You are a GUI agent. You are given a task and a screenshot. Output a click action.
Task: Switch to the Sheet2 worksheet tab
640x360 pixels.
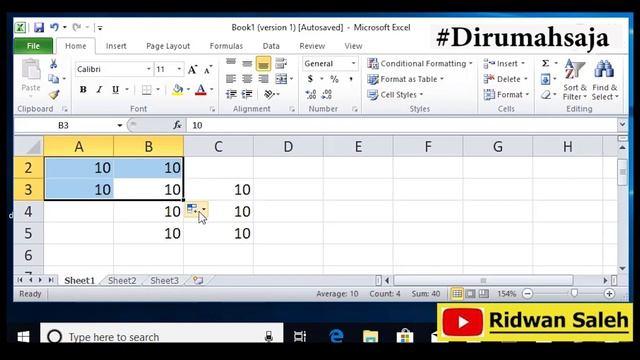click(x=122, y=280)
